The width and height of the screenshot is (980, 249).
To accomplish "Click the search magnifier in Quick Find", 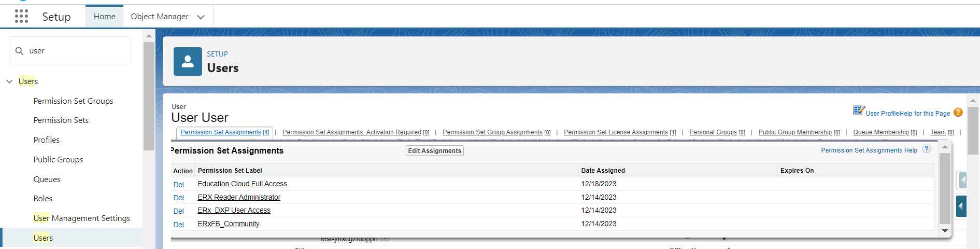I will [19, 51].
